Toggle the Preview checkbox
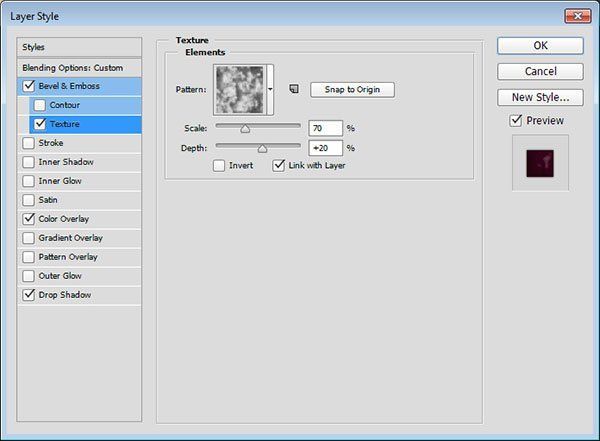The image size is (600, 441). coord(516,121)
